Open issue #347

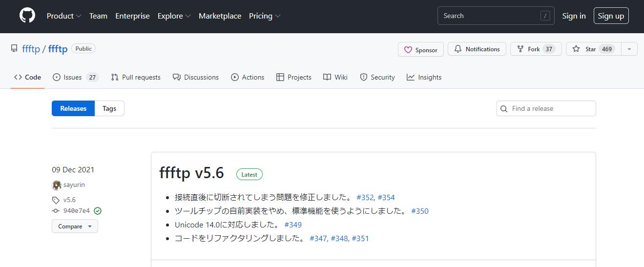(318, 239)
